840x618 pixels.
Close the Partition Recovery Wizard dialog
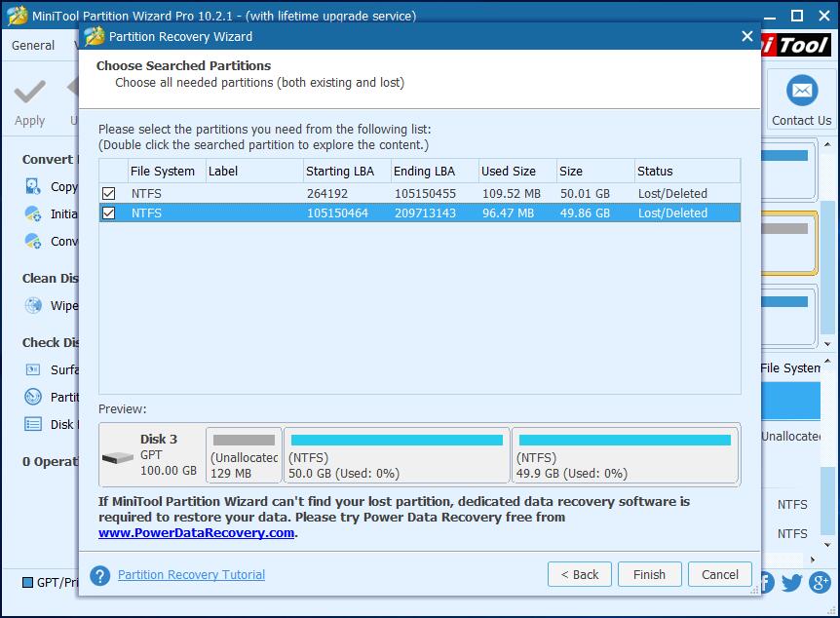coord(747,36)
